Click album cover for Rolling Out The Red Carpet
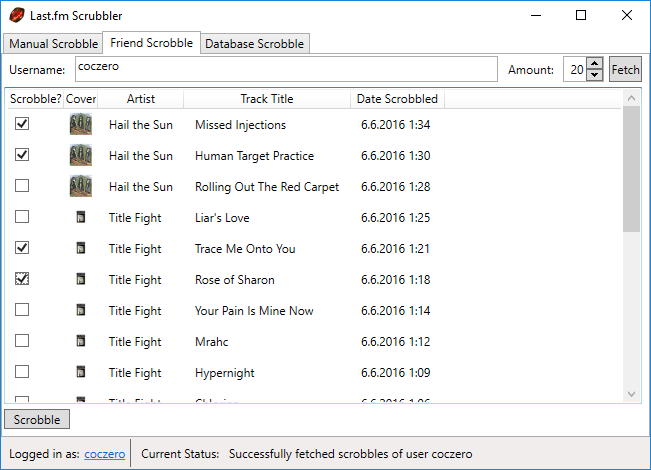 (x=81, y=186)
